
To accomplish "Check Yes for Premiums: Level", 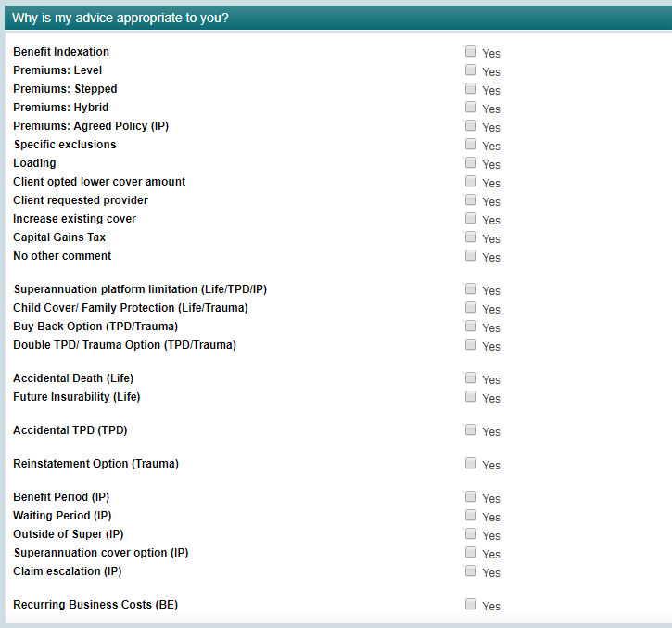I will click(x=471, y=70).
